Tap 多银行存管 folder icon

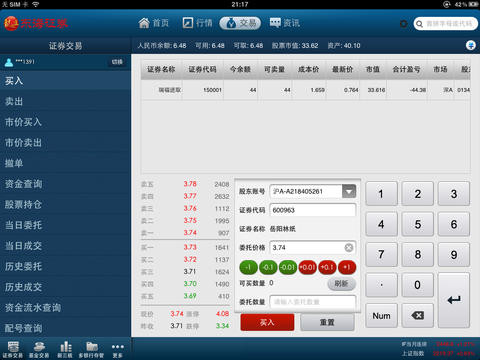[91, 350]
